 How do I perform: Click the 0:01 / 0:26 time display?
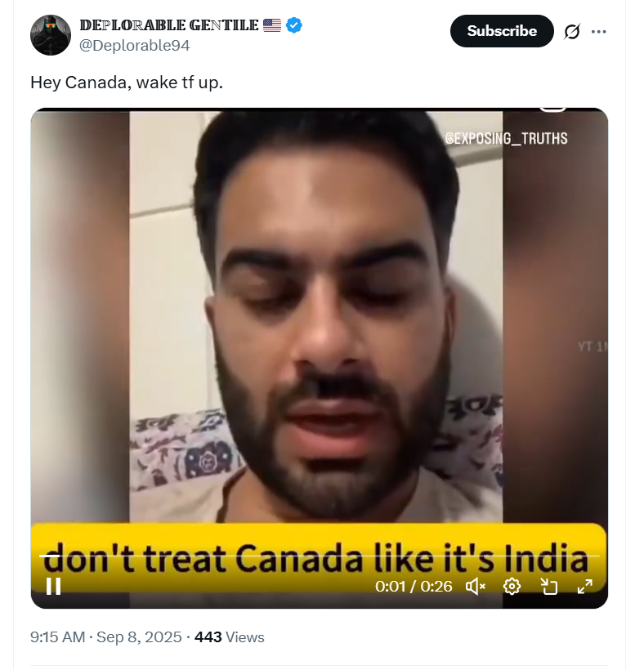(x=414, y=587)
